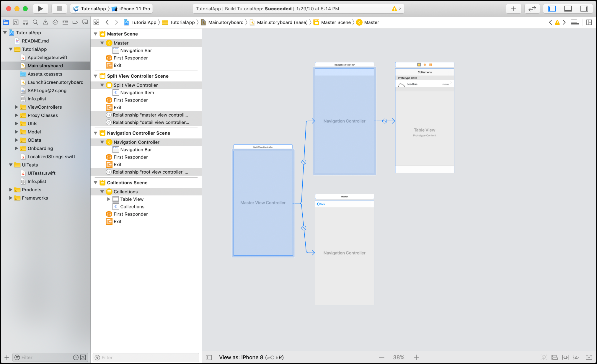Expand the Table View outline item
The width and height of the screenshot is (597, 364).
point(109,199)
